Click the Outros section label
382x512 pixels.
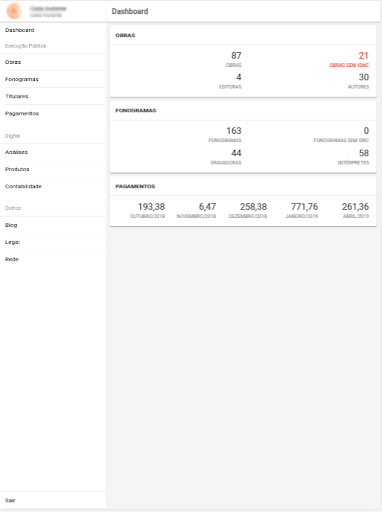point(13,208)
